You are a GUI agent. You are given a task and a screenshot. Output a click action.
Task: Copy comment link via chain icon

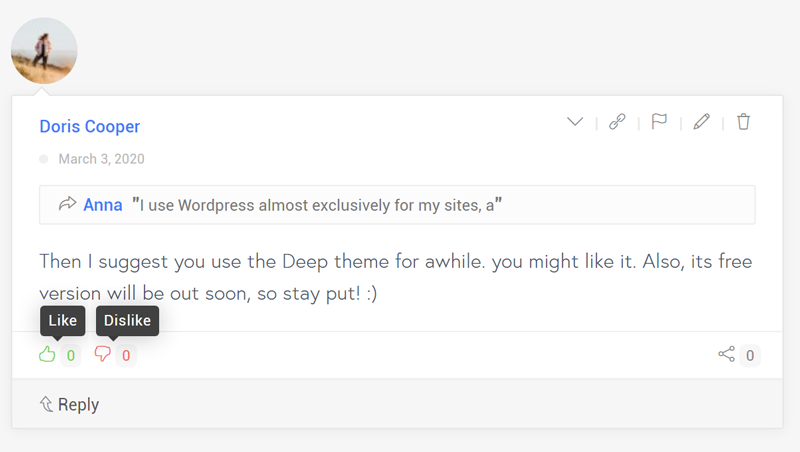617,121
